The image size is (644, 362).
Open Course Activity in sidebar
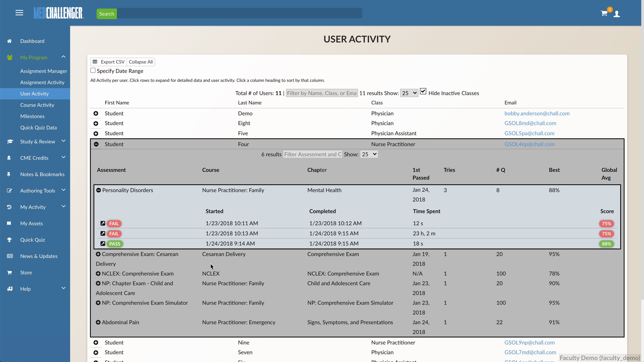coord(37,105)
